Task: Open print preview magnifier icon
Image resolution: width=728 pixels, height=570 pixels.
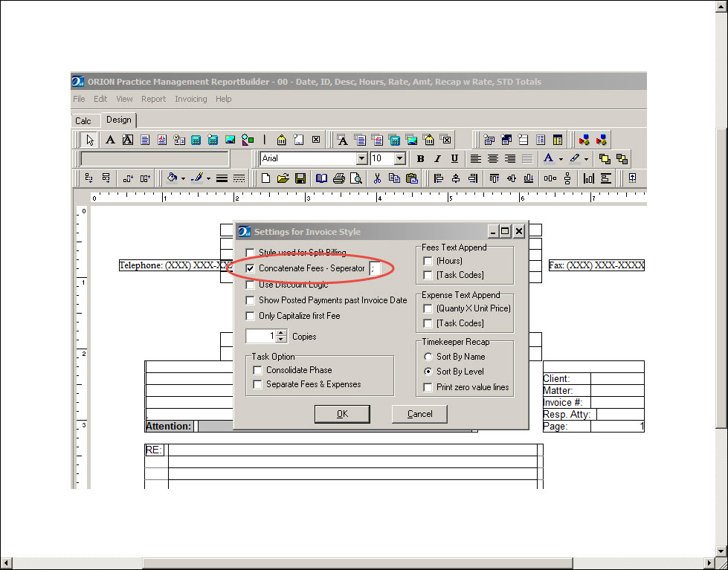Action: [355, 178]
